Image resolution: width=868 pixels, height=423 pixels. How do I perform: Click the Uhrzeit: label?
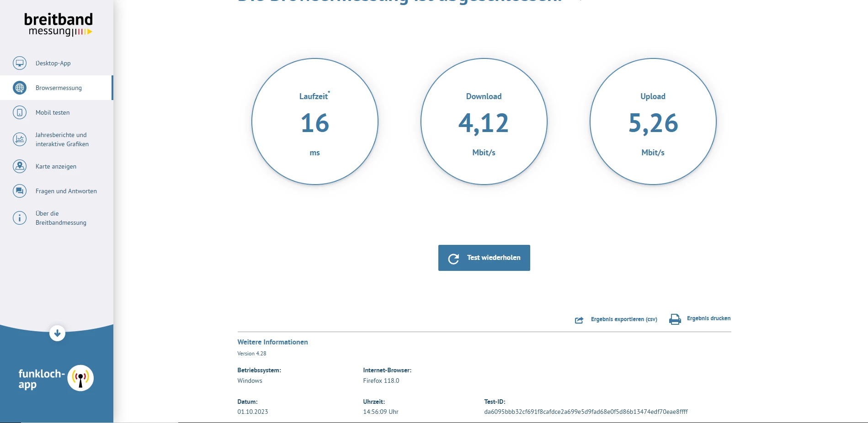[374, 402]
